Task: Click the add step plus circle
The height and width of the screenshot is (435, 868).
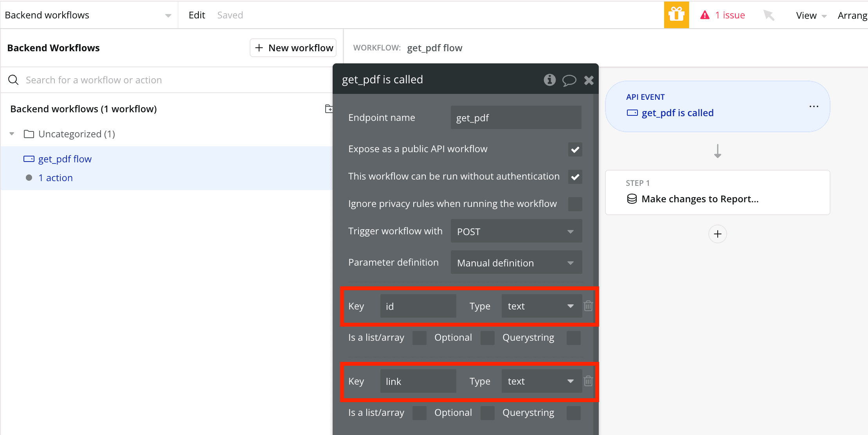Action: (x=717, y=234)
